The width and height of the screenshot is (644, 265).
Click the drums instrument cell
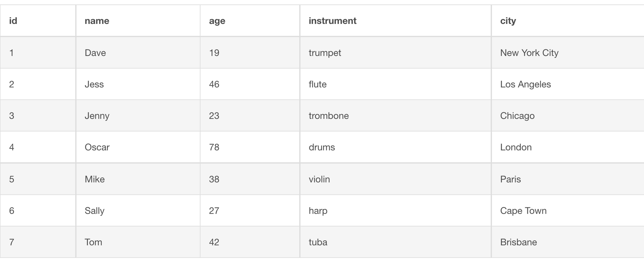396,147
